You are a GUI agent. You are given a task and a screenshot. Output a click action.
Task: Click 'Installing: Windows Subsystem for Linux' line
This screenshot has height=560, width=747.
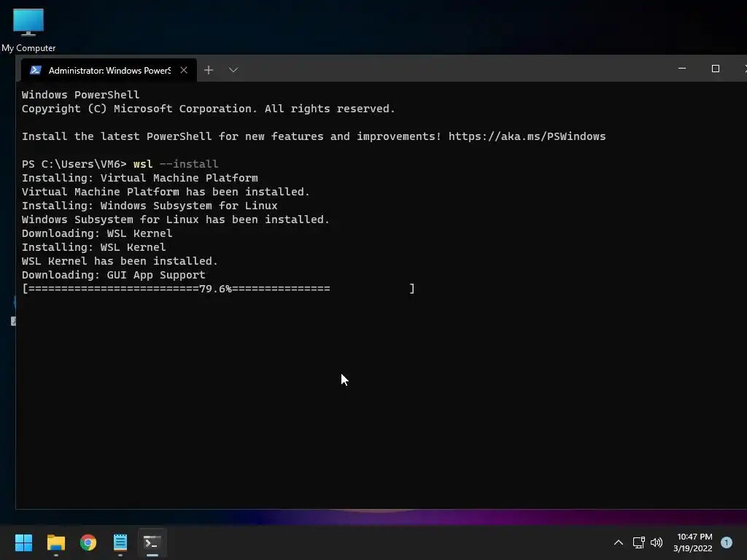click(x=150, y=206)
